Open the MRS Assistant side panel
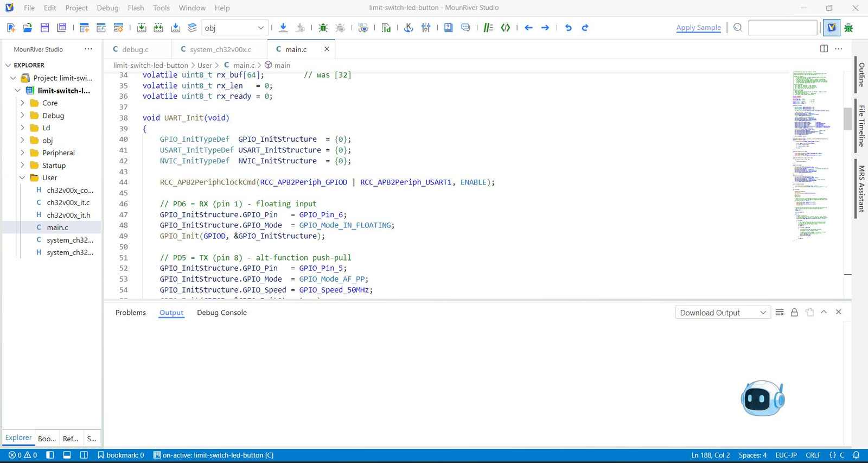This screenshot has width=868, height=463. 861,188
